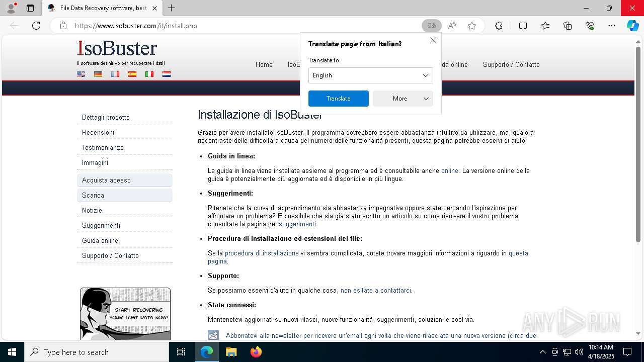
Task: Click the IsoBuster logo
Action: click(x=117, y=48)
